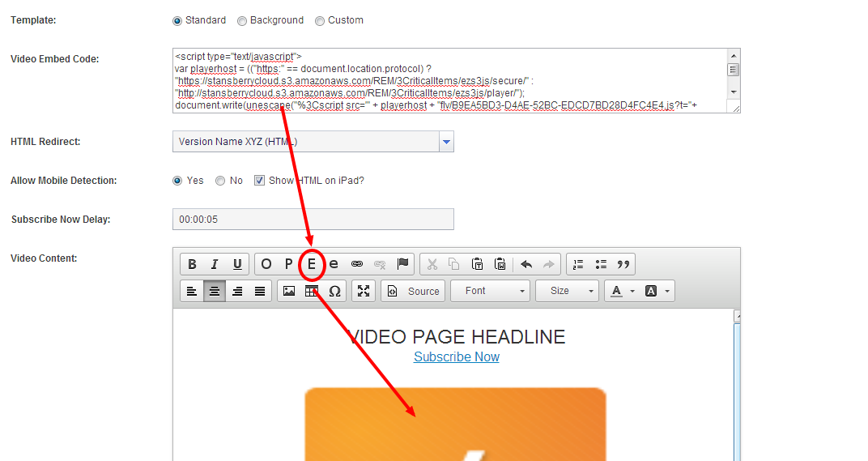
Task: Toggle bold formatting in the editor
Action: [192, 264]
